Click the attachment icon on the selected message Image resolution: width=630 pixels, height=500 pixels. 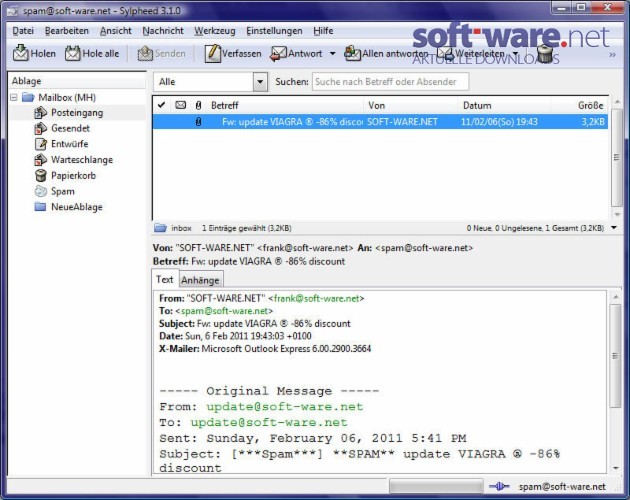(198, 121)
